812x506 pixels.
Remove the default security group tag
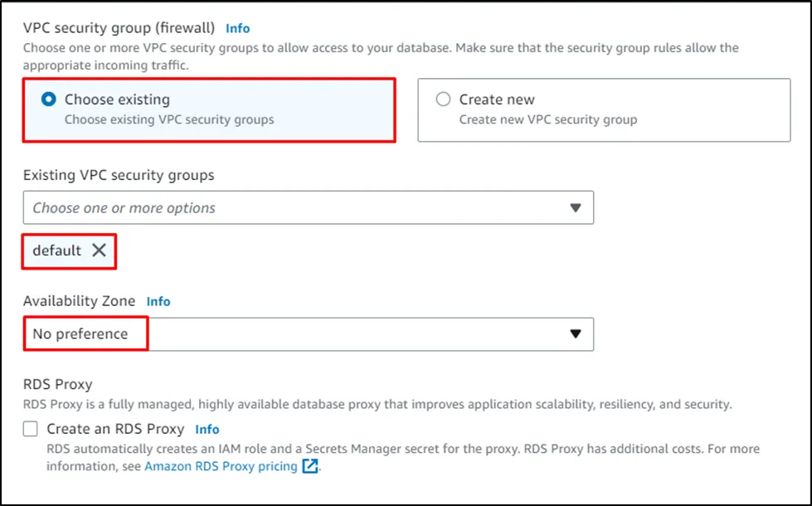coord(99,251)
